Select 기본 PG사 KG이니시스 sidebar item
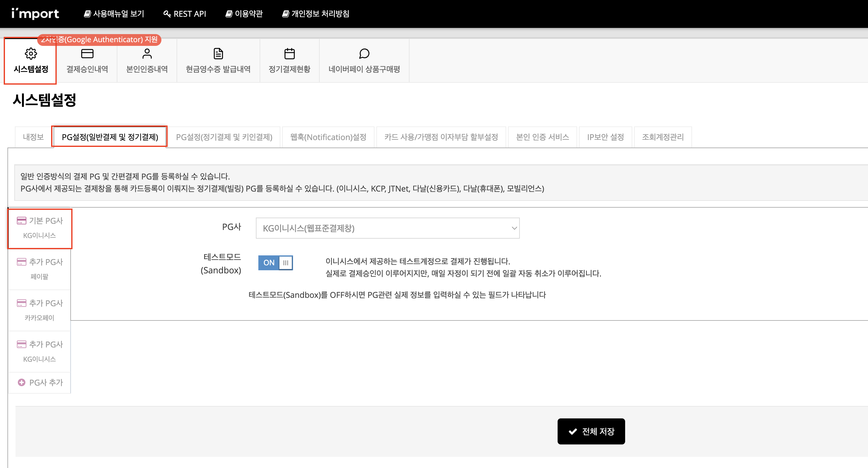868x468 pixels. pos(40,228)
